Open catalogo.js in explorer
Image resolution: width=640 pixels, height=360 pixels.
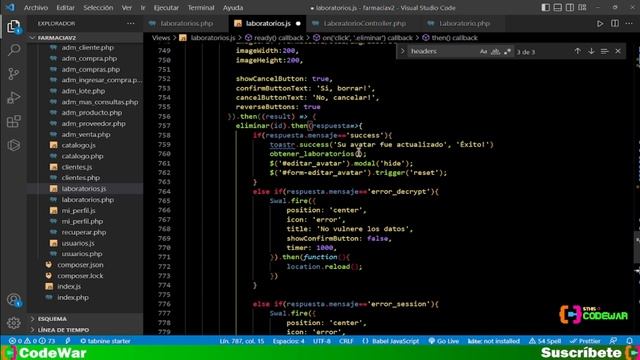(x=78, y=145)
